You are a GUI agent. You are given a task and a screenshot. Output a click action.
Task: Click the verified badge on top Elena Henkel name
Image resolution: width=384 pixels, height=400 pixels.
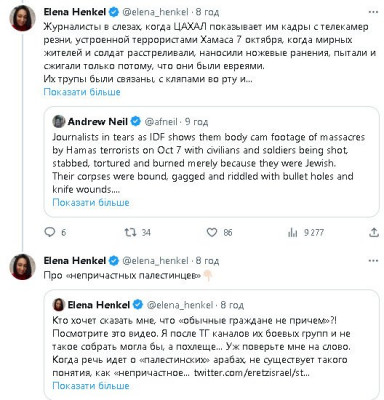pyautogui.click(x=114, y=12)
